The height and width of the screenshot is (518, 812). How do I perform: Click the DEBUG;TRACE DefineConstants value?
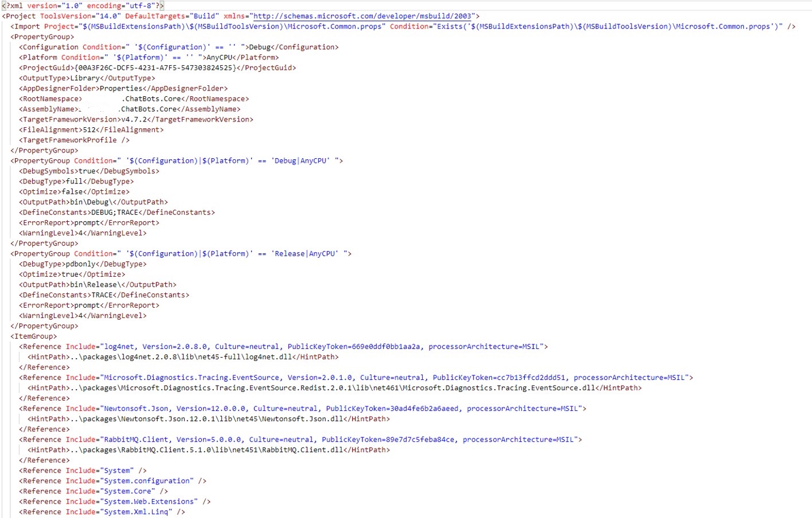[115, 212]
